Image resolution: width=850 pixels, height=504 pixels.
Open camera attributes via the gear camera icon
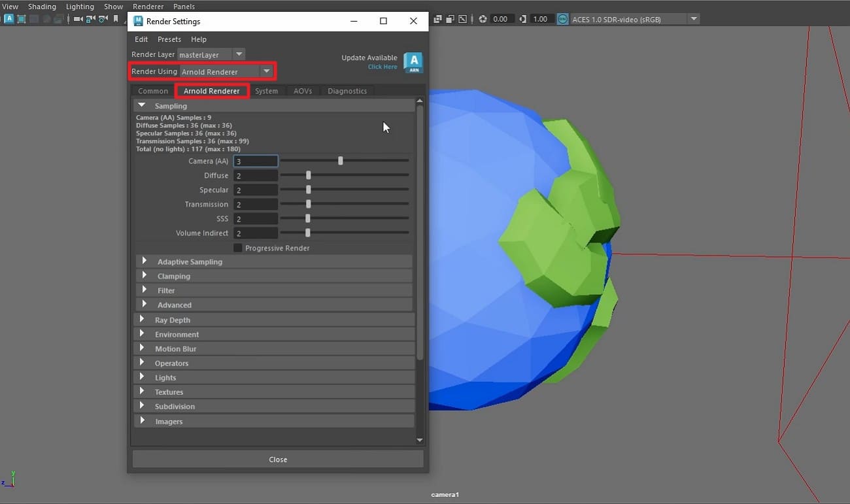click(x=102, y=19)
